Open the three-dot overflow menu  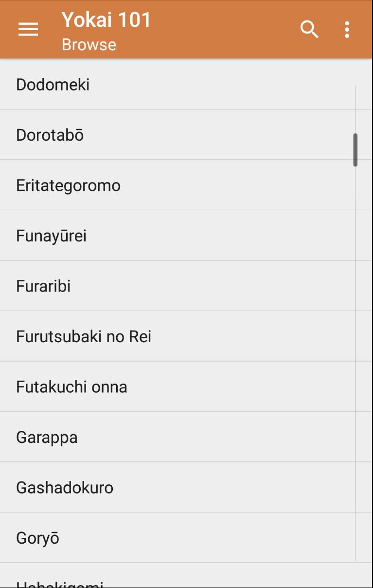pos(347,30)
